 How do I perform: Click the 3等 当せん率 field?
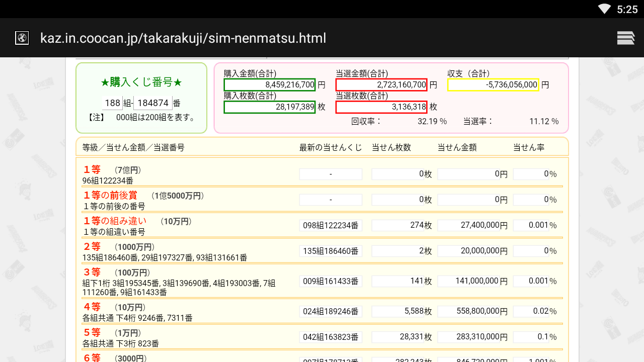pos(531,281)
